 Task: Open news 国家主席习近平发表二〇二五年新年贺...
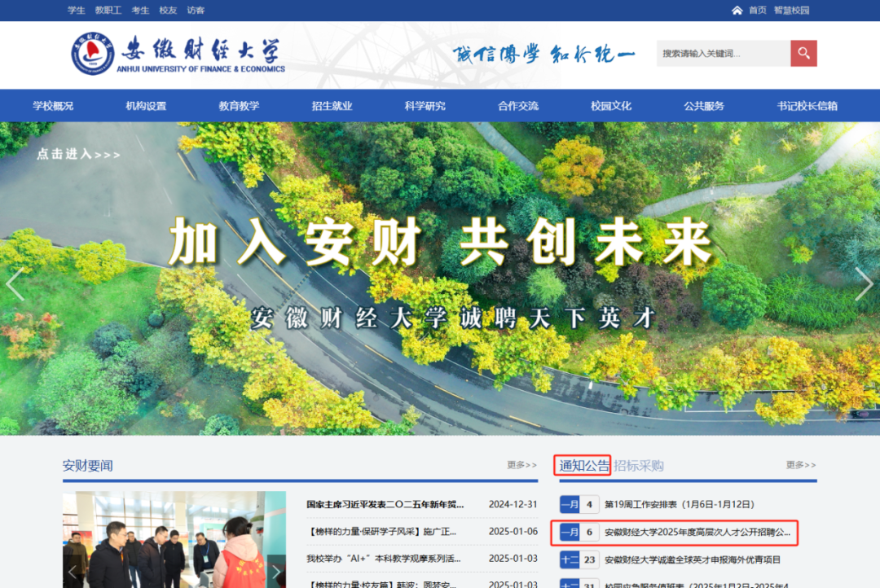coord(385,504)
